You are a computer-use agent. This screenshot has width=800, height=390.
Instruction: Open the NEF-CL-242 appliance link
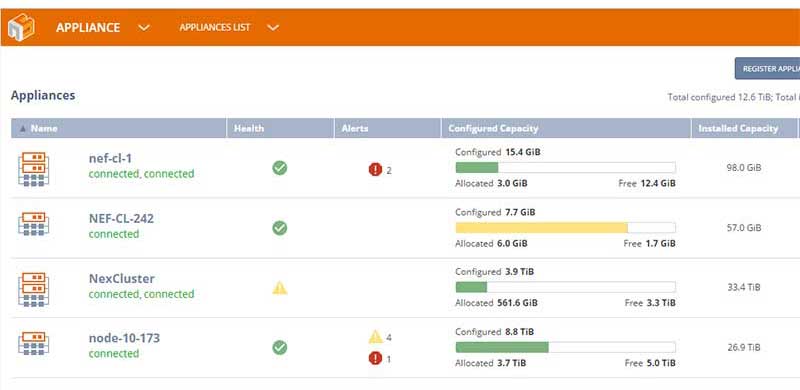coord(121,219)
